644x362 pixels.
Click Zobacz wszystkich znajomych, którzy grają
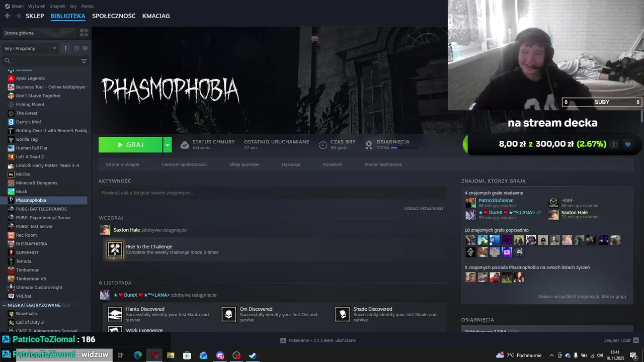pyautogui.click(x=582, y=297)
